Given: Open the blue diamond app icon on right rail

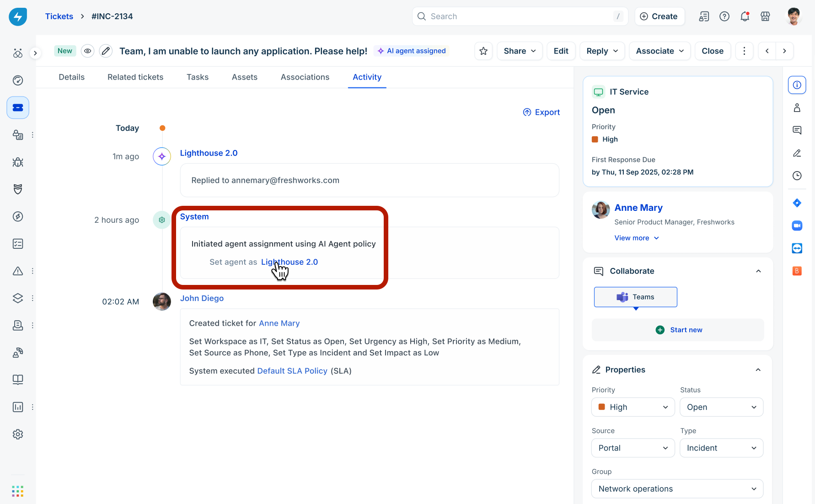Looking at the screenshot, I should pyautogui.click(x=797, y=203).
